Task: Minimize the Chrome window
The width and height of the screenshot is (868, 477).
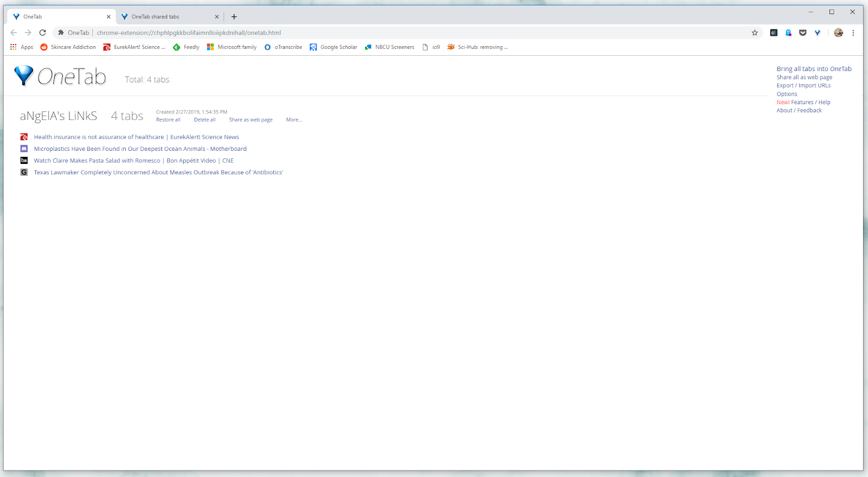Action: (x=811, y=12)
